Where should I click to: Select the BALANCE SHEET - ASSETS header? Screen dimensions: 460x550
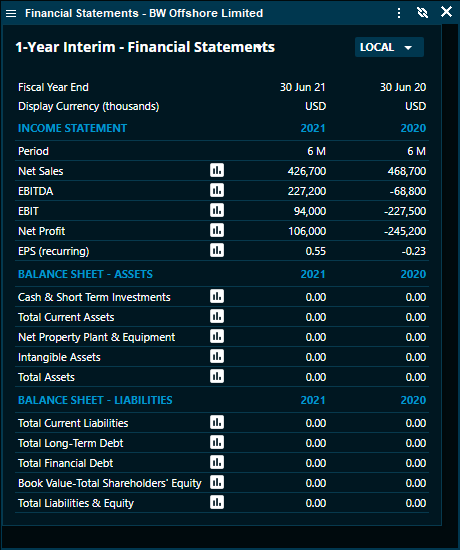point(85,274)
